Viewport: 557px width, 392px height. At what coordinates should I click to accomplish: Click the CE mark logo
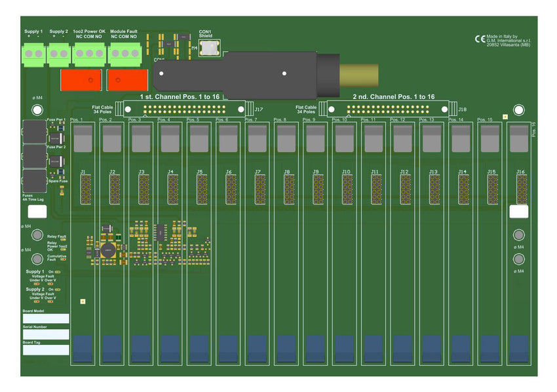point(480,39)
